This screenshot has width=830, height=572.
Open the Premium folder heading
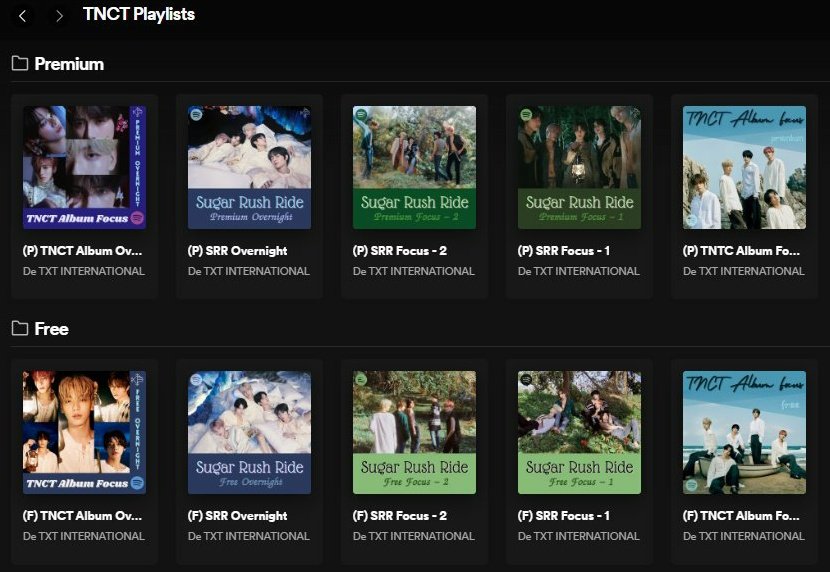(x=69, y=64)
